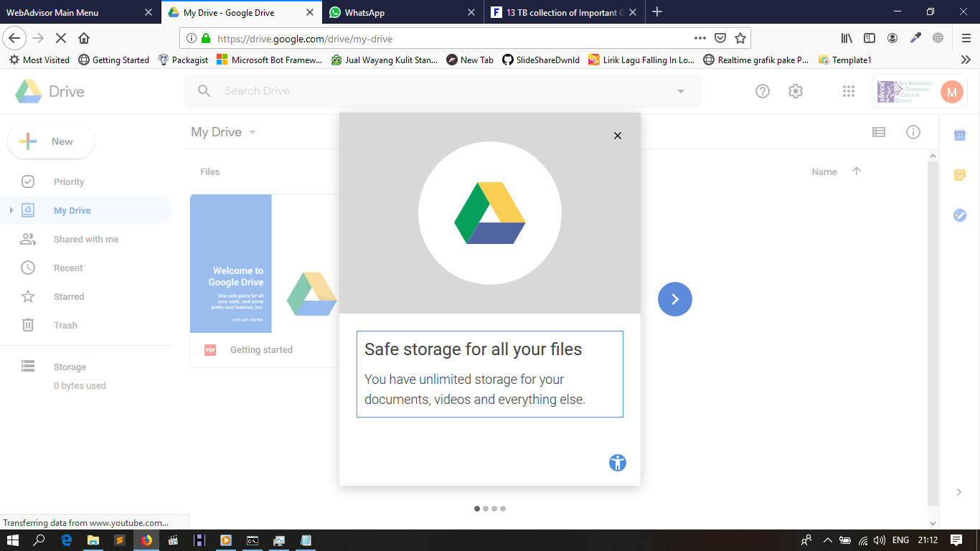The image size is (980, 551).
Task: Click the account avatar M
Action: 952,92
